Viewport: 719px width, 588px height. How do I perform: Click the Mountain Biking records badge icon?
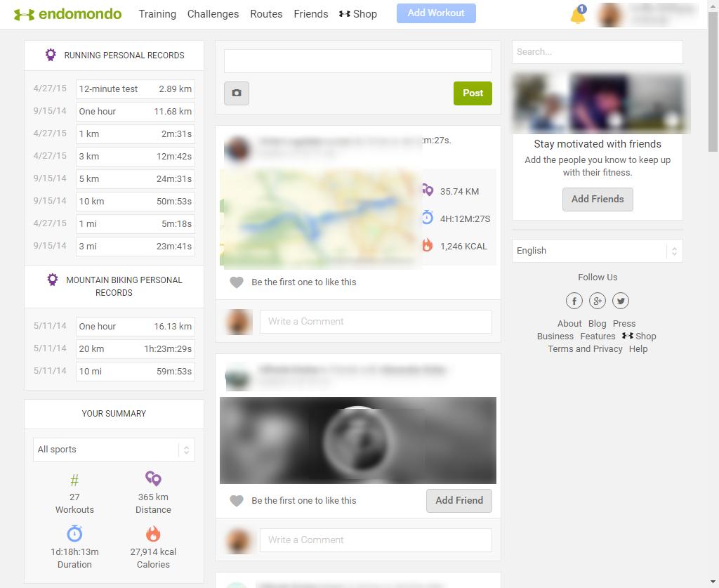(x=53, y=280)
